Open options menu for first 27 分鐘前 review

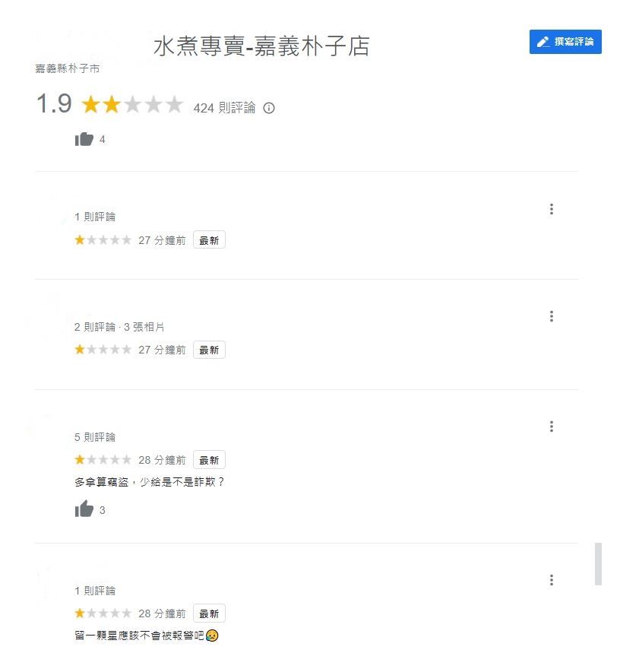point(551,209)
